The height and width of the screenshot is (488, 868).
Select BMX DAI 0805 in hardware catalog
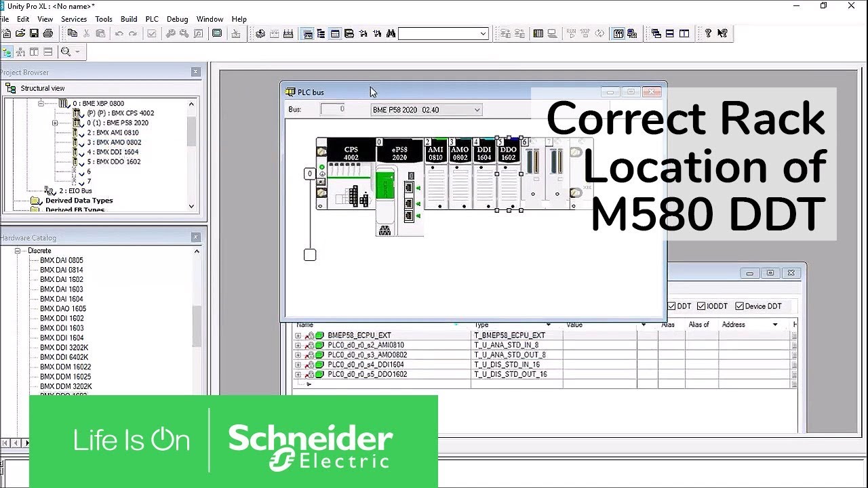coord(62,260)
